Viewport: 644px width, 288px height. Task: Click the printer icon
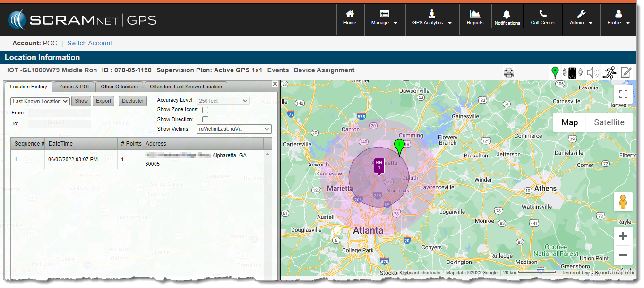[x=509, y=73]
